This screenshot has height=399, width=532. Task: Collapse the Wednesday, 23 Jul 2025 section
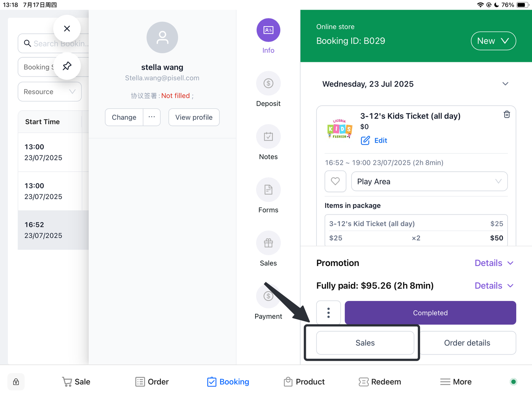[505, 84]
